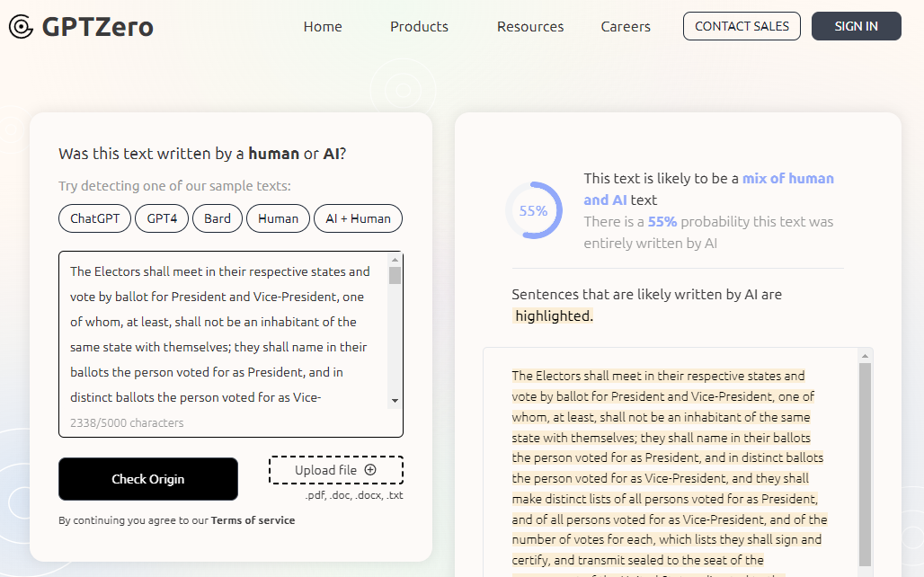This screenshot has width=924, height=577.
Task: Click the input box scroll down arrow
Action: coord(395,401)
